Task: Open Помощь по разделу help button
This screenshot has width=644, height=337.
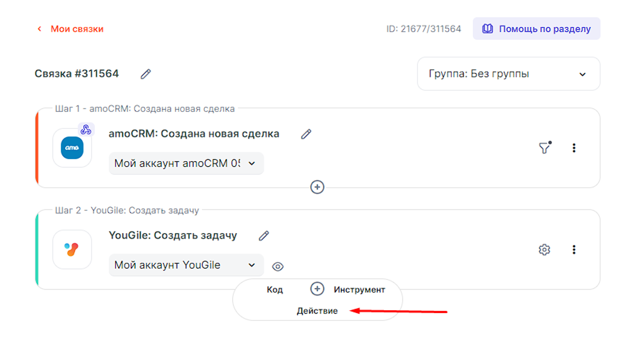Action: (x=536, y=29)
